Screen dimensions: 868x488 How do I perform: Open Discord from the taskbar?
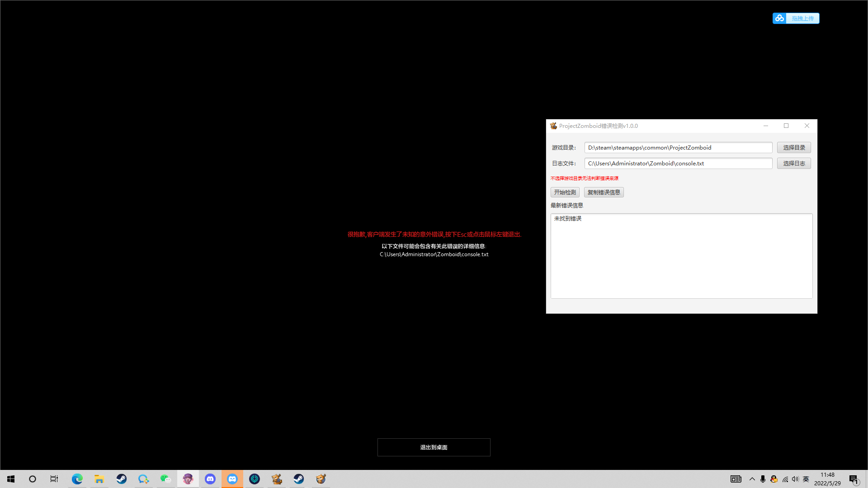coord(210,479)
